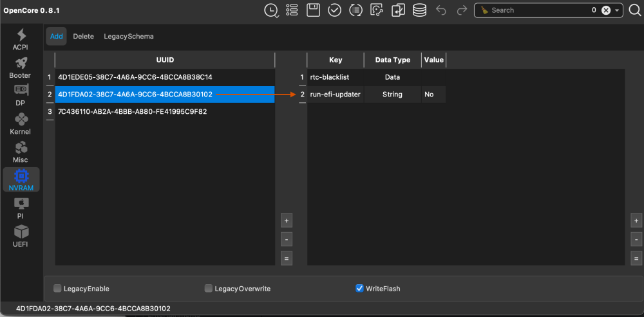Click row number 3 in UUID list
The image size is (644, 317).
tap(50, 111)
